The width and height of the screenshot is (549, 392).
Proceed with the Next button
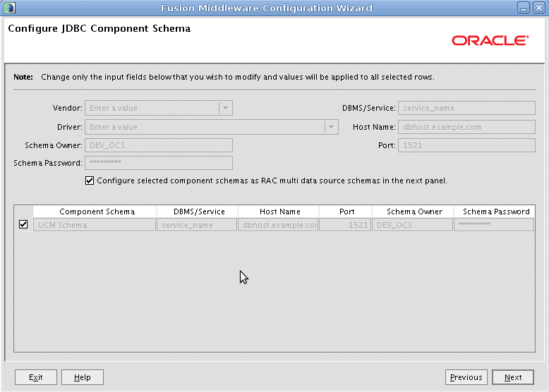point(513,377)
